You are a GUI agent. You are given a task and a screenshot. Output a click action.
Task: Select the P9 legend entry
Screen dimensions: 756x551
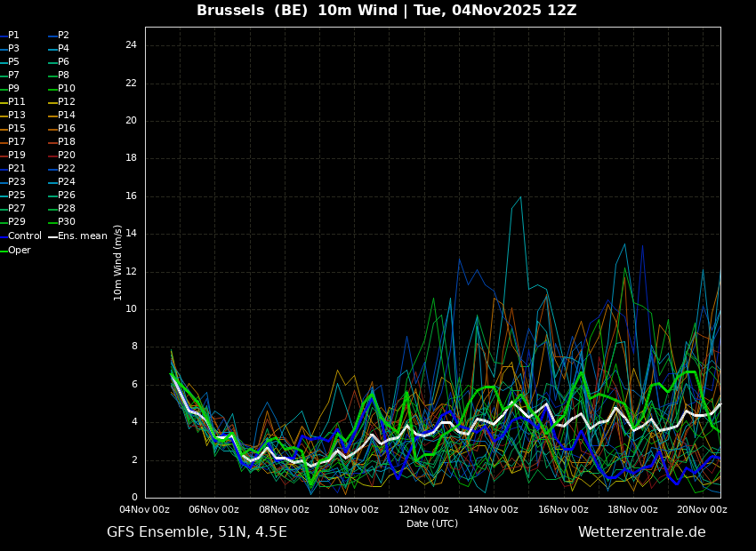click(x=14, y=89)
